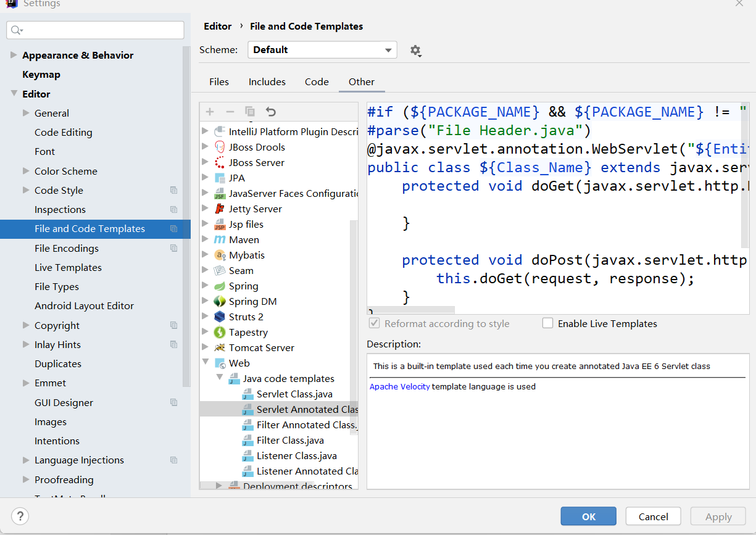Select Listener Class.java template
The height and width of the screenshot is (535, 756).
[297, 455]
